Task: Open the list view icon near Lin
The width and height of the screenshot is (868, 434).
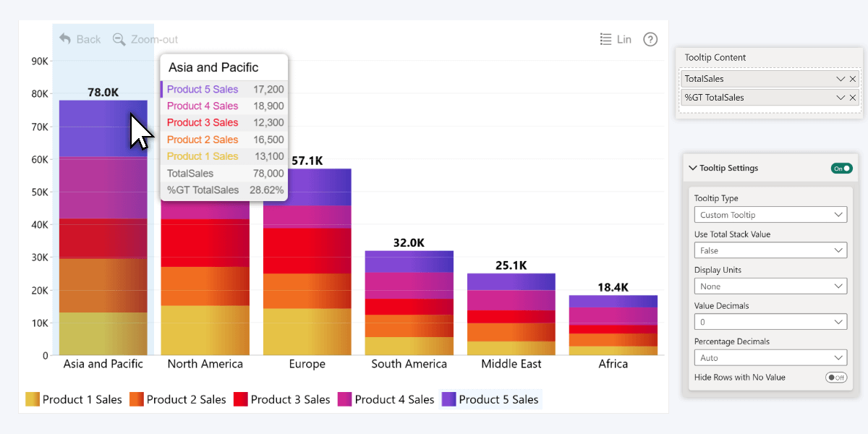Action: (605, 39)
